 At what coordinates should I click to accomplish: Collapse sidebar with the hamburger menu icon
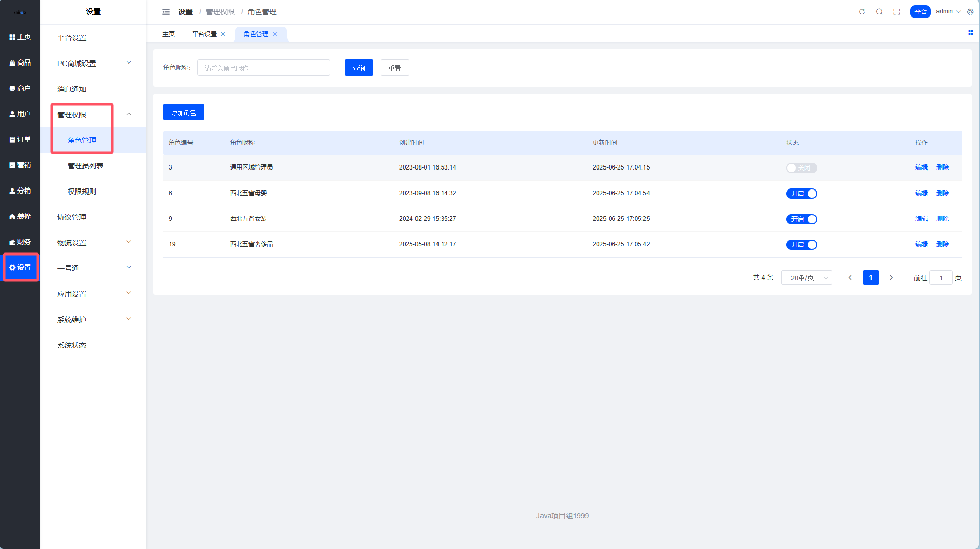166,12
